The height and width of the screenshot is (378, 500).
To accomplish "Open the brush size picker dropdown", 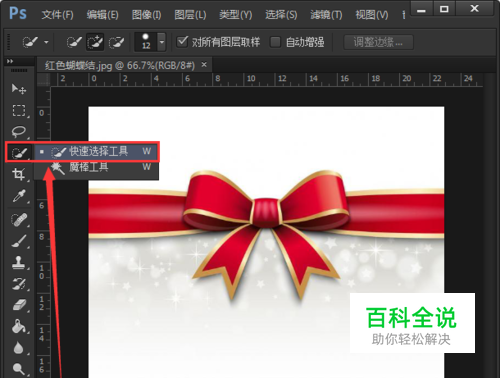I will (x=162, y=42).
